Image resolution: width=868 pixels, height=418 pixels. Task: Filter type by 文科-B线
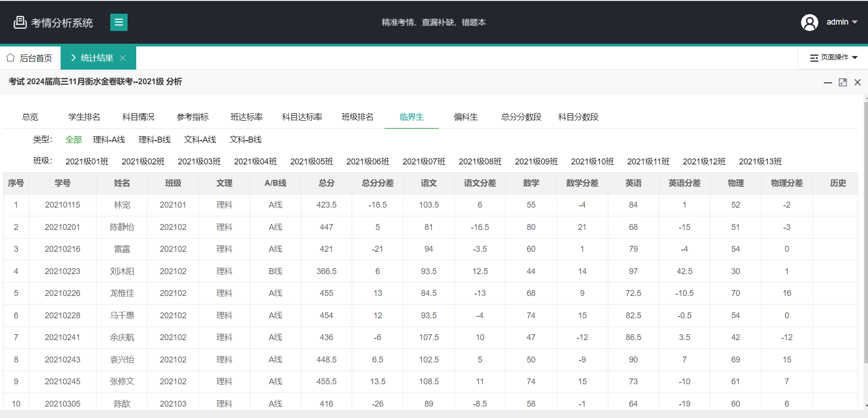pyautogui.click(x=246, y=139)
